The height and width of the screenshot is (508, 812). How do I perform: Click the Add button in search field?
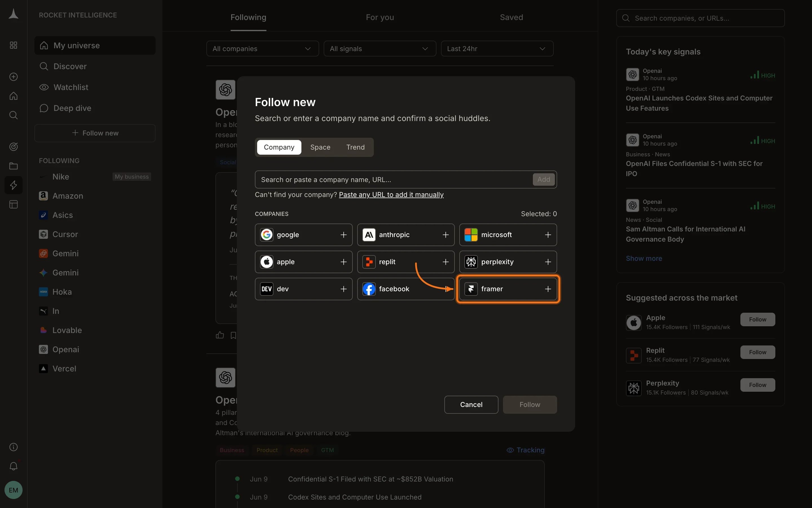pyautogui.click(x=544, y=179)
